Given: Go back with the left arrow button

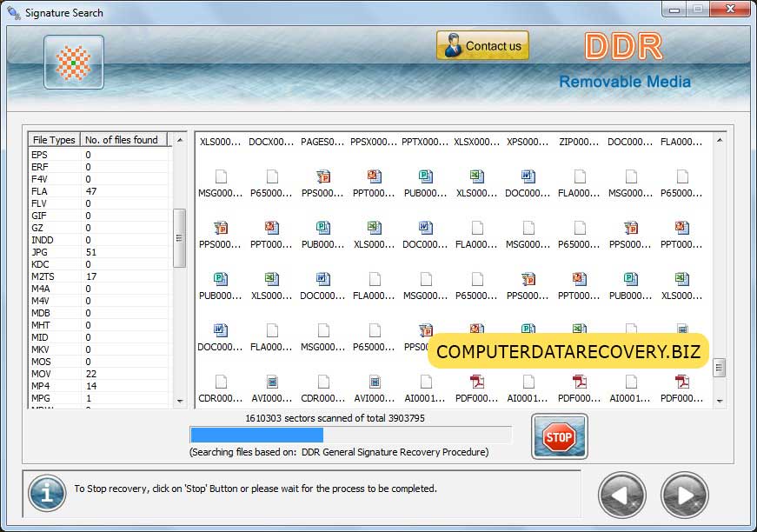Looking at the screenshot, I should tap(621, 495).
